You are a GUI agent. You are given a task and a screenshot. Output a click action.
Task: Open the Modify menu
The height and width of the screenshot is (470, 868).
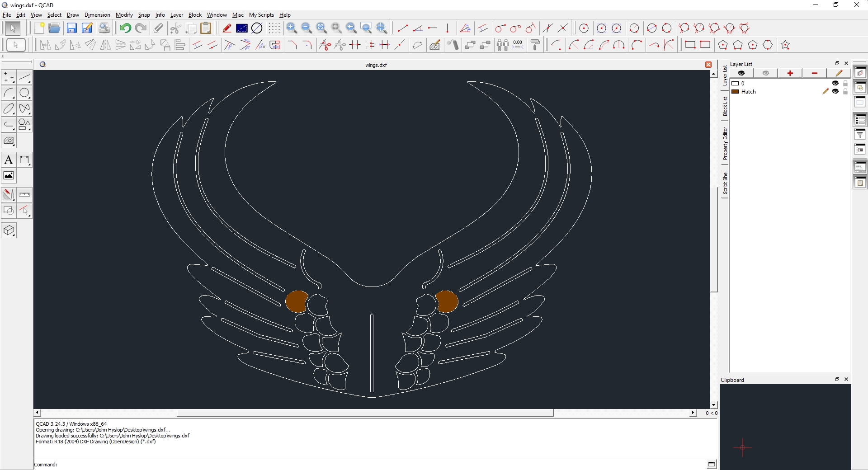tap(124, 15)
